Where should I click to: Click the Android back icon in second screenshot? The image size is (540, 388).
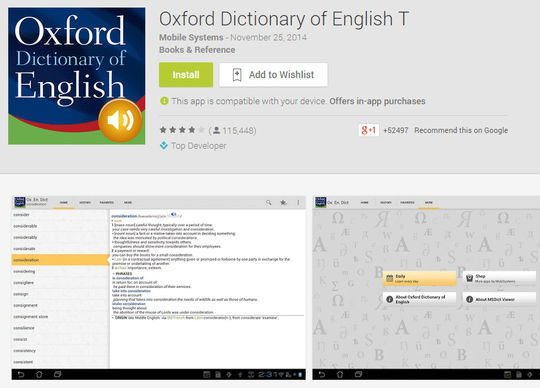pyautogui.click(x=322, y=374)
